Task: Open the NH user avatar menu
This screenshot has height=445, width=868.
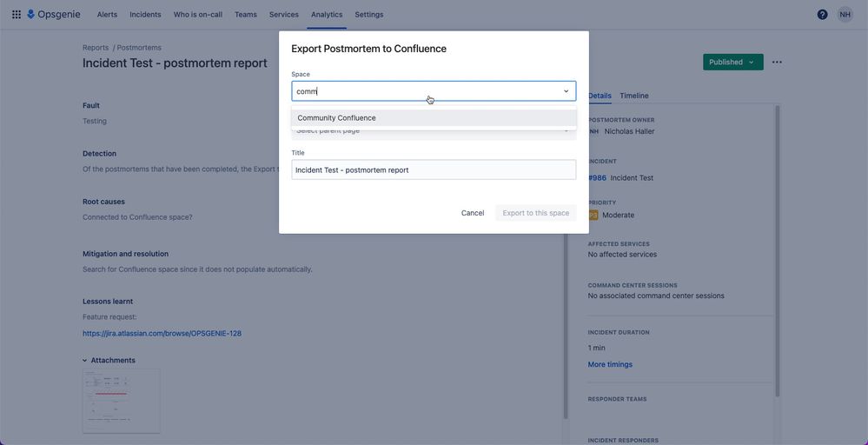Action: [x=845, y=15]
